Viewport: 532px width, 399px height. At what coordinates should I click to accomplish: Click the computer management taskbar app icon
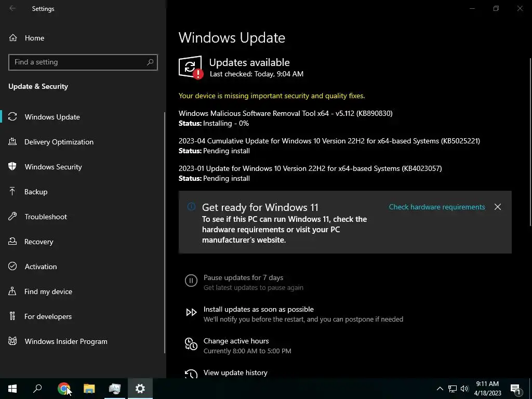tap(115, 389)
